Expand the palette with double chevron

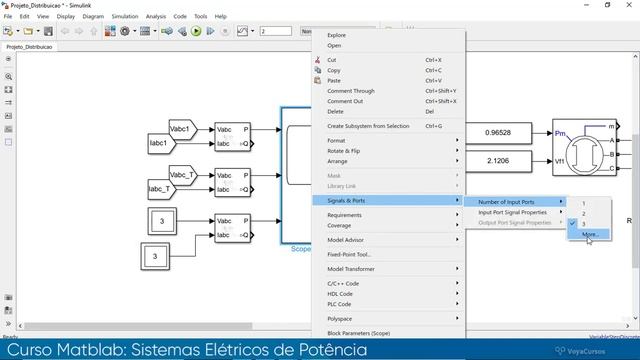click(8, 324)
